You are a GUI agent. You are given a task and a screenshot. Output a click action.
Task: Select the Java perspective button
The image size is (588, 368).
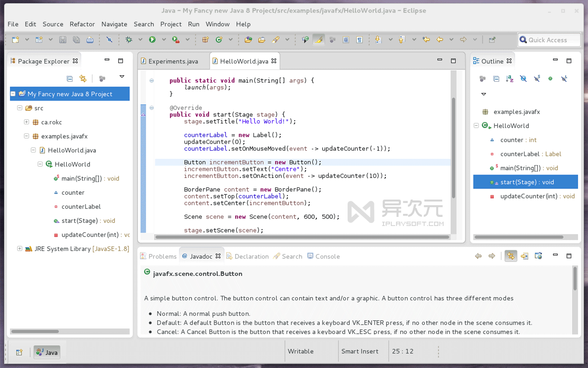(x=46, y=352)
